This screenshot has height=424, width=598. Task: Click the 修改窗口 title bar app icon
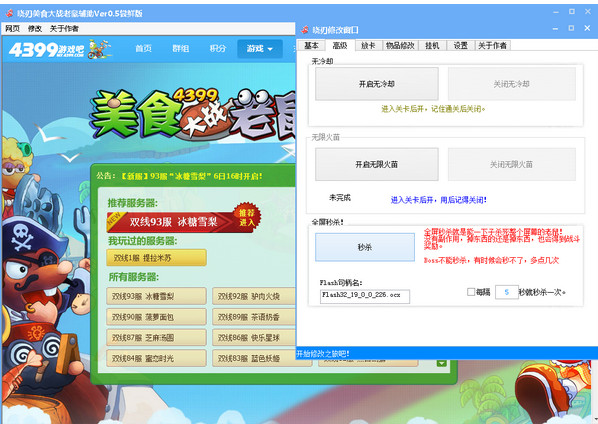click(305, 29)
